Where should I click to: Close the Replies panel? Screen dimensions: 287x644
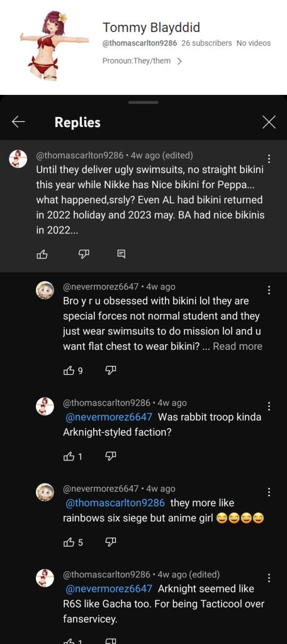click(269, 121)
